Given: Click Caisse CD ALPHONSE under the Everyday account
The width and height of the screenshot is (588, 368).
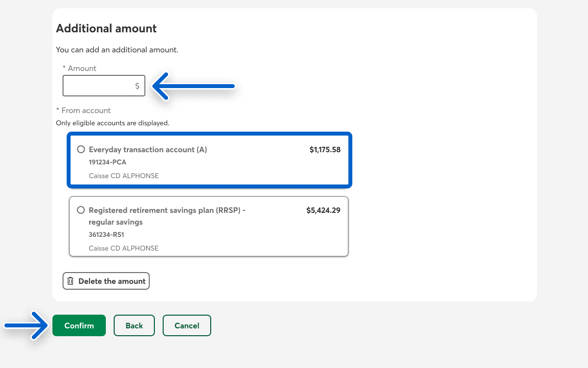Looking at the screenshot, I should pyautogui.click(x=123, y=176).
